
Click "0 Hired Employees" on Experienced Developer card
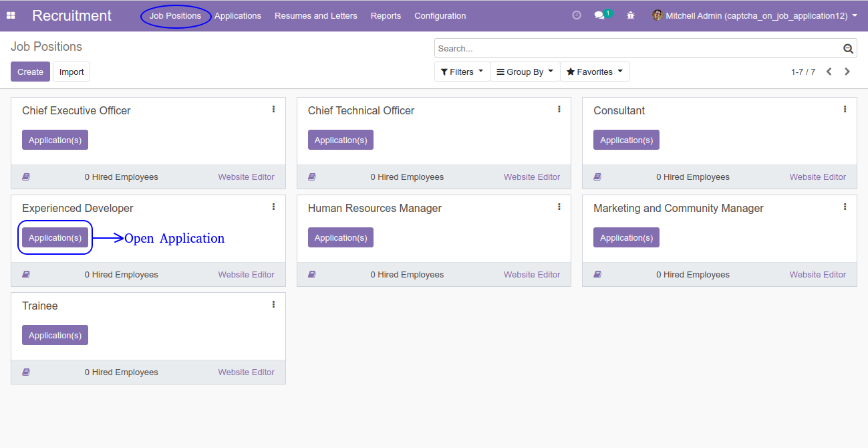click(122, 275)
